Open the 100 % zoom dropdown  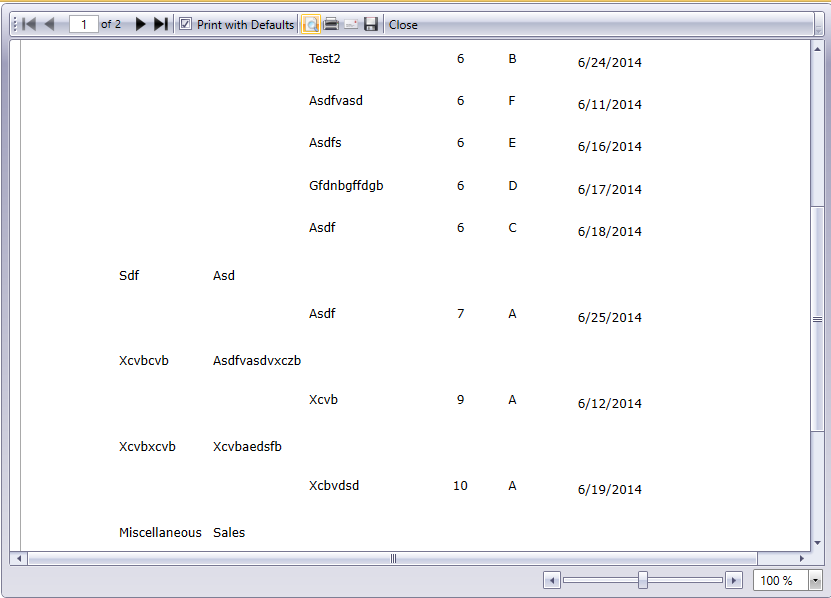tap(815, 581)
